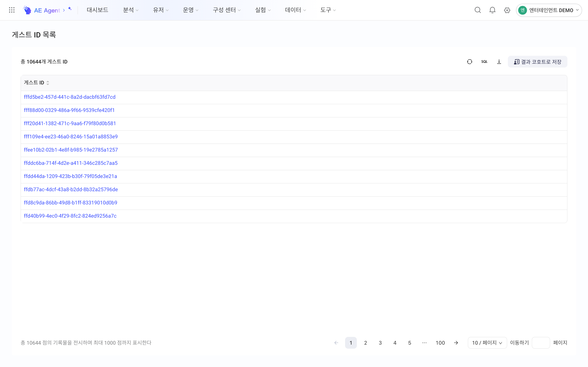The image size is (588, 367).
Task: Open the search magnifier icon
Action: point(477,10)
